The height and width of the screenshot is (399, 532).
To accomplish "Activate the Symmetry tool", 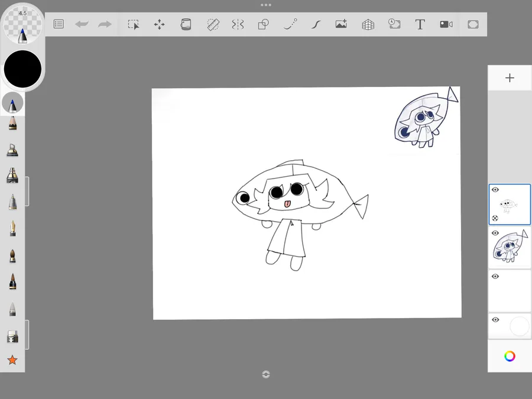I will coord(238,24).
